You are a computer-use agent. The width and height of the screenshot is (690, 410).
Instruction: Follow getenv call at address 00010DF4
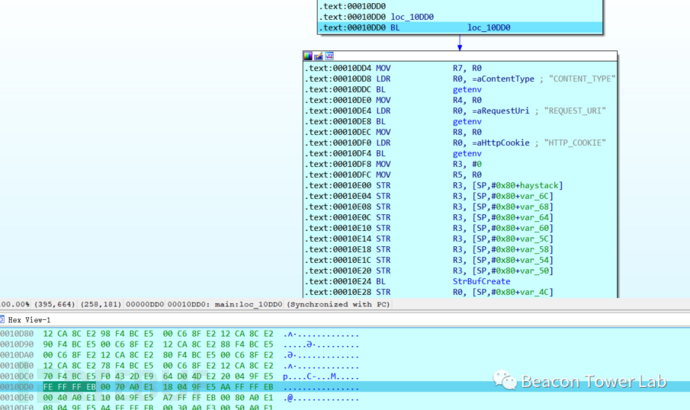467,154
